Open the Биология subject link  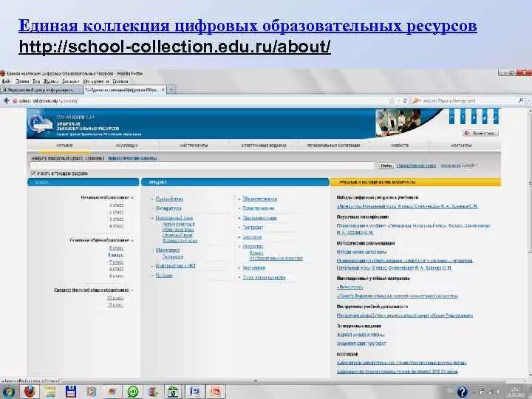(252, 237)
